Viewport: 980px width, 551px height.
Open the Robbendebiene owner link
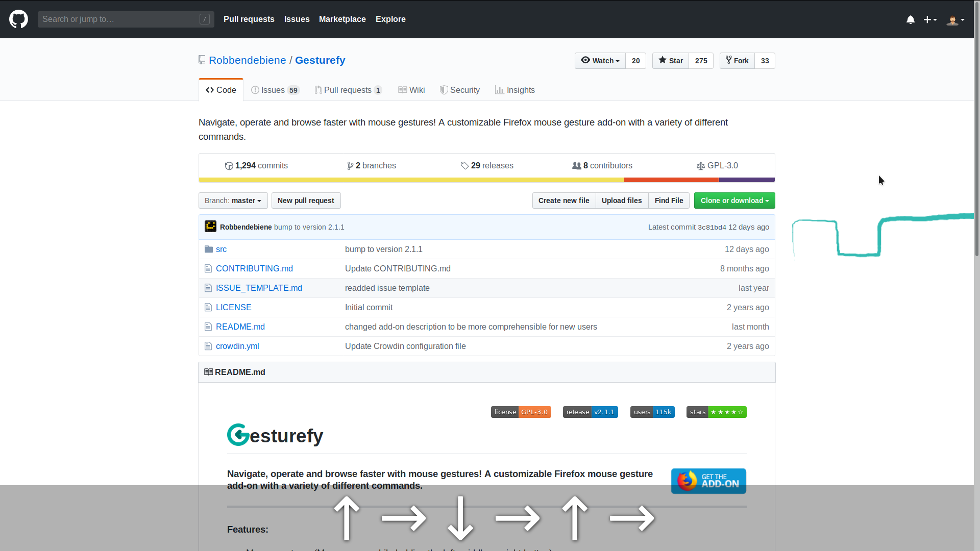point(247,60)
